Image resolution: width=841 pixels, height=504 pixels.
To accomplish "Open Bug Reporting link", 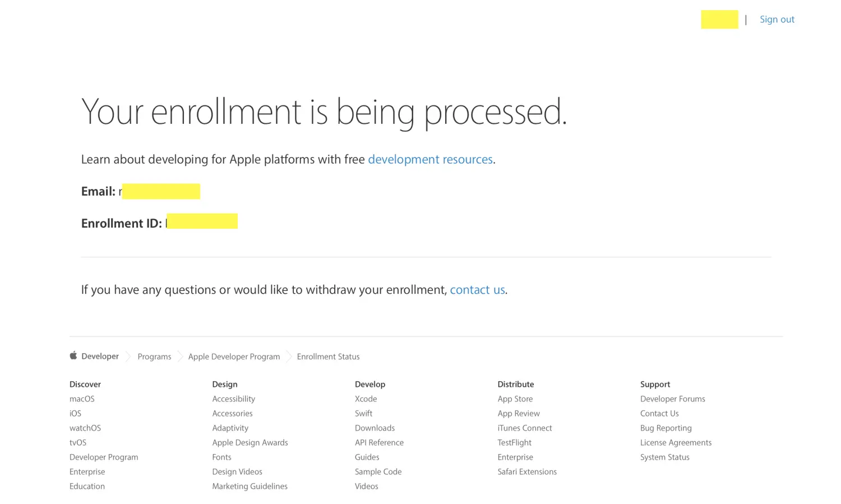I will pos(666,428).
